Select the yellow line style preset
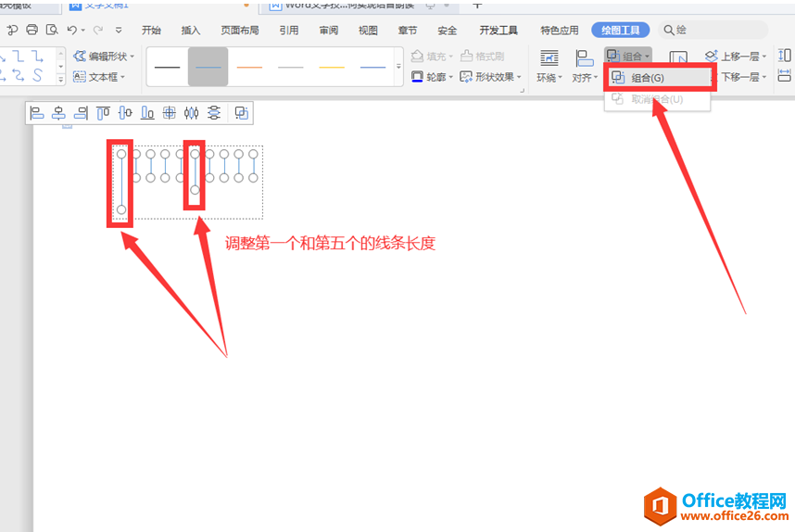The image size is (795, 532). [x=332, y=67]
